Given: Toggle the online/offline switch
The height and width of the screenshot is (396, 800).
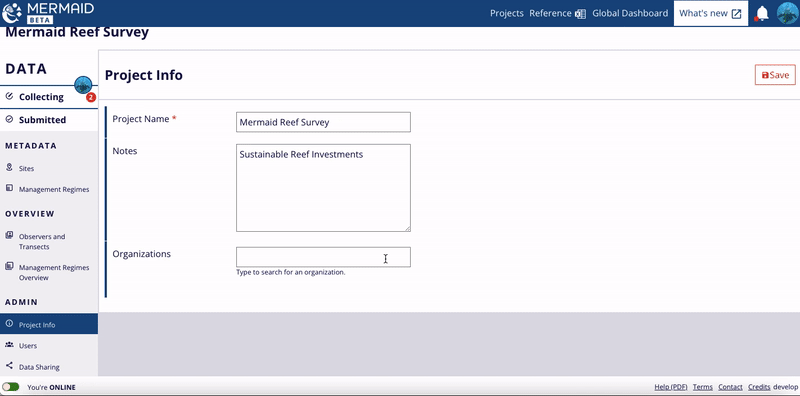Looking at the screenshot, I should [10, 387].
